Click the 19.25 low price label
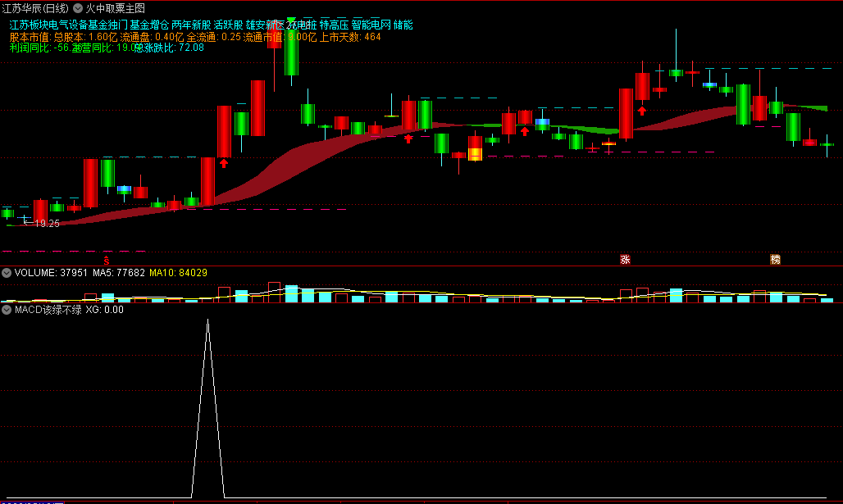Screen dimensions: 843x504 47,224
